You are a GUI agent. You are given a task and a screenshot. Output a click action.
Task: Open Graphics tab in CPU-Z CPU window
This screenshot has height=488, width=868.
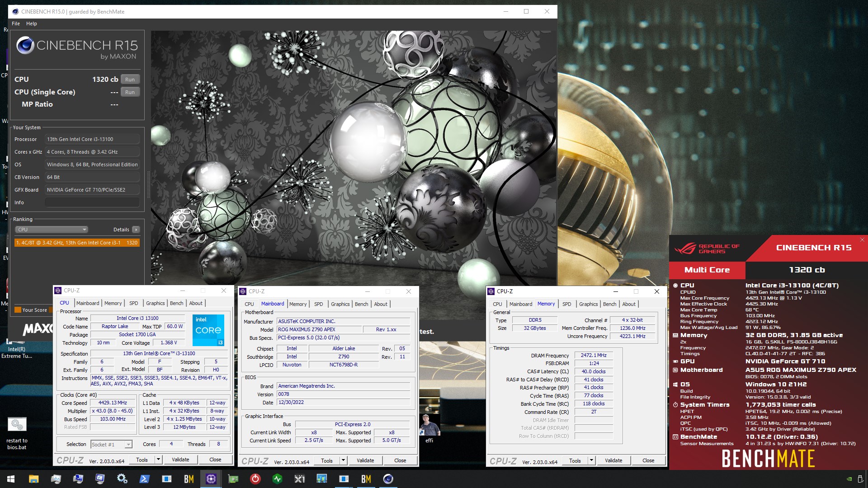coord(156,303)
